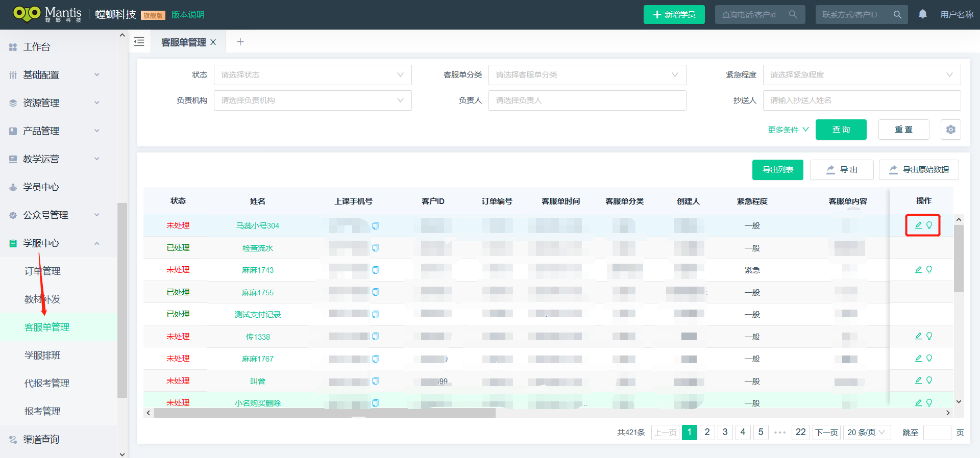The height and width of the screenshot is (458, 980).
Task: Expand 更多条件 filter options
Action: (x=788, y=130)
